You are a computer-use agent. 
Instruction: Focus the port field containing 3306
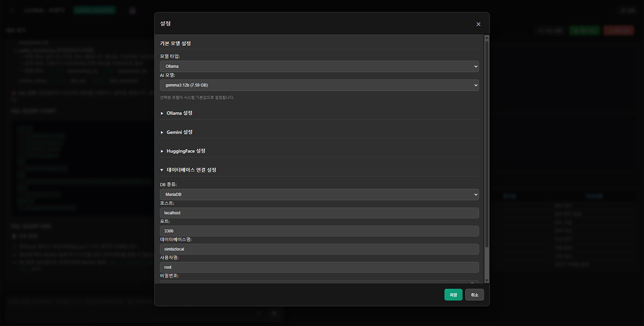pyautogui.click(x=319, y=231)
